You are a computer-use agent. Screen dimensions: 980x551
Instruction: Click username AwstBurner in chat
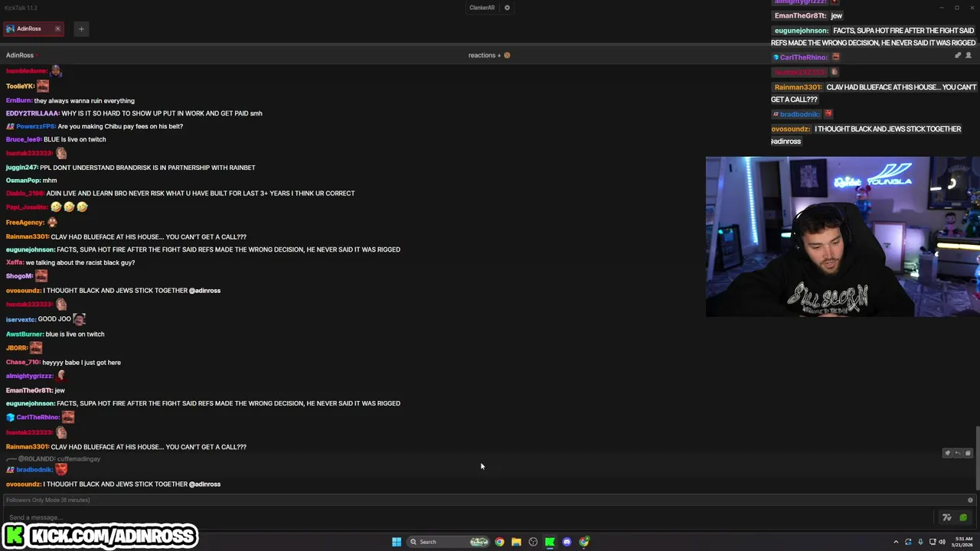coord(24,334)
